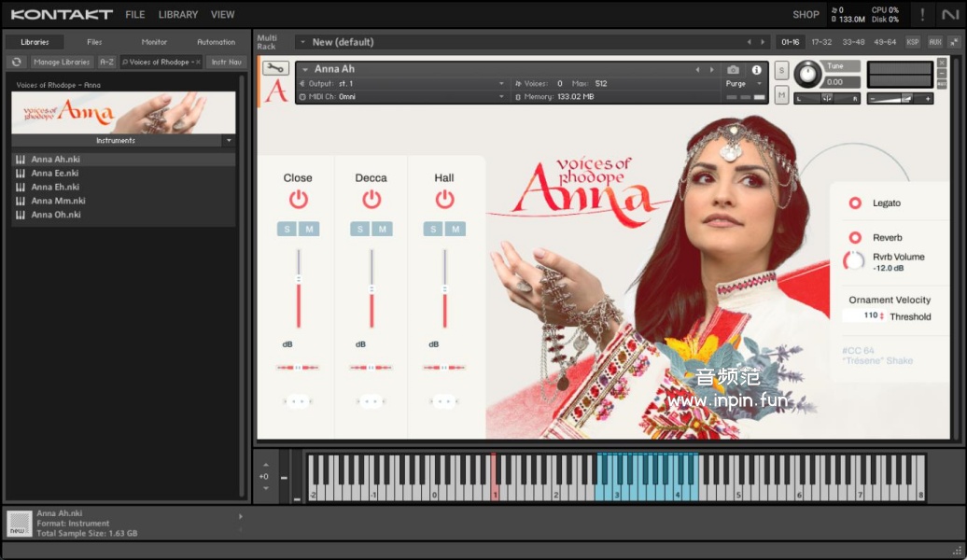Shift keyboard octave up arrow
This screenshot has height=560, width=967.
pyautogui.click(x=266, y=465)
